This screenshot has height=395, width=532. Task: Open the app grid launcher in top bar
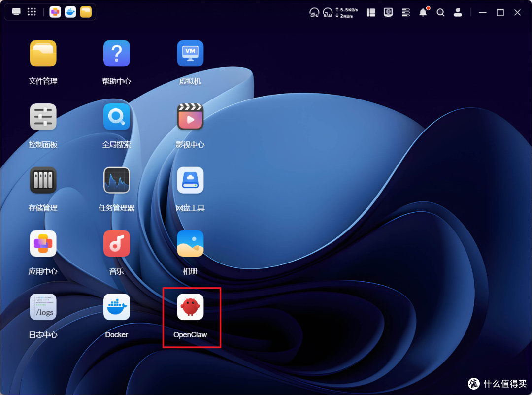pos(32,12)
